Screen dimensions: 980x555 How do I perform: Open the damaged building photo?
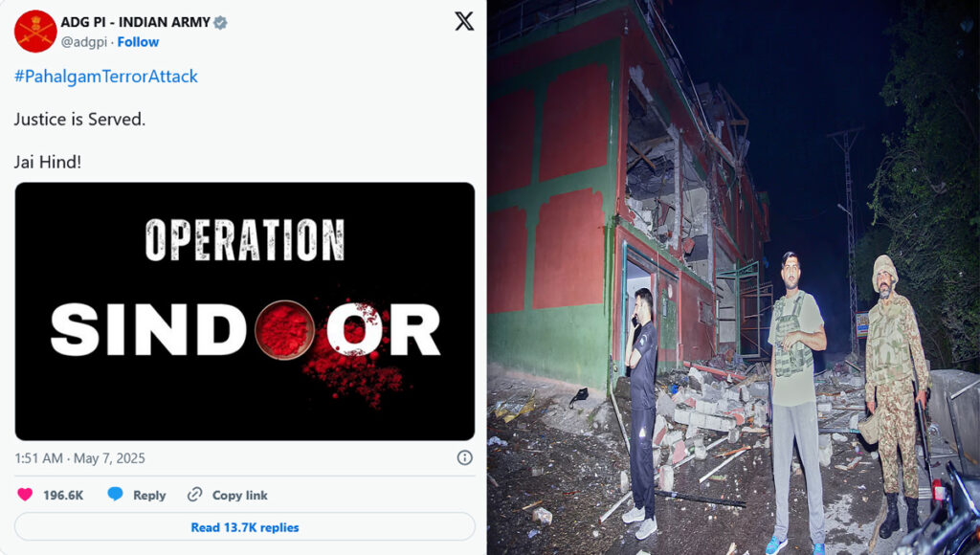click(x=733, y=277)
